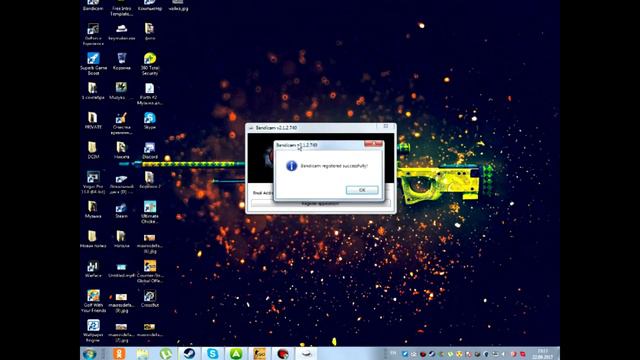Click the Register application button behind the dialog
640x360 pixels.
click(320, 203)
